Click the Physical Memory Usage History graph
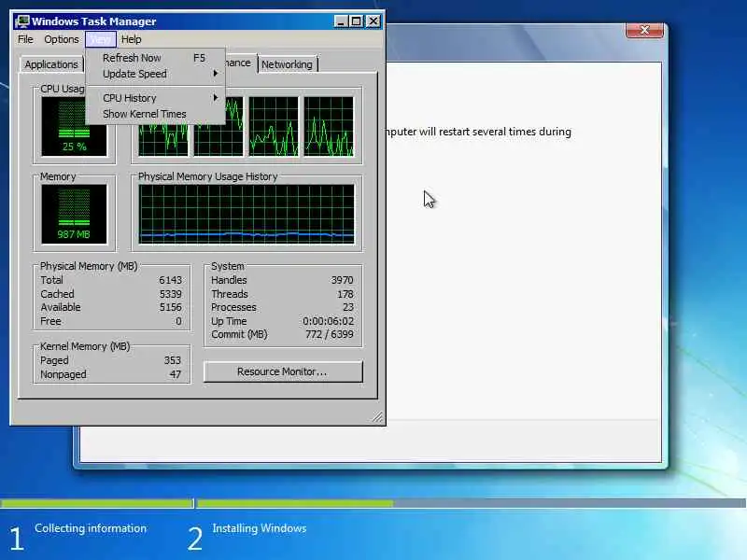The image size is (747, 560). 247,215
